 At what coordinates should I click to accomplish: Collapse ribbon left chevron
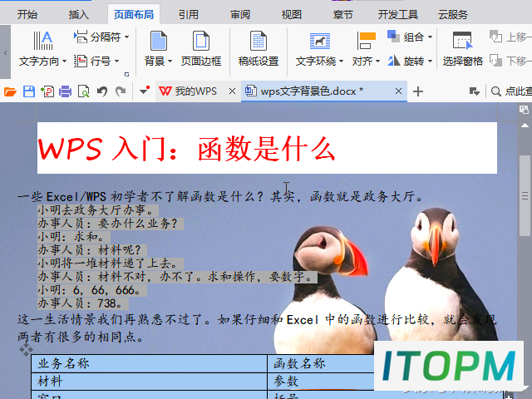[6, 52]
